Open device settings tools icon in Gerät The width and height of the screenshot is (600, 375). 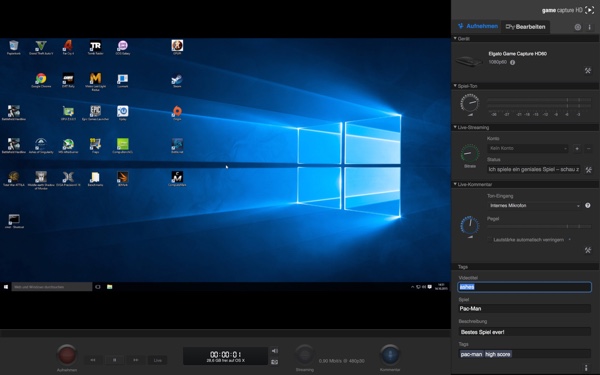pyautogui.click(x=588, y=70)
